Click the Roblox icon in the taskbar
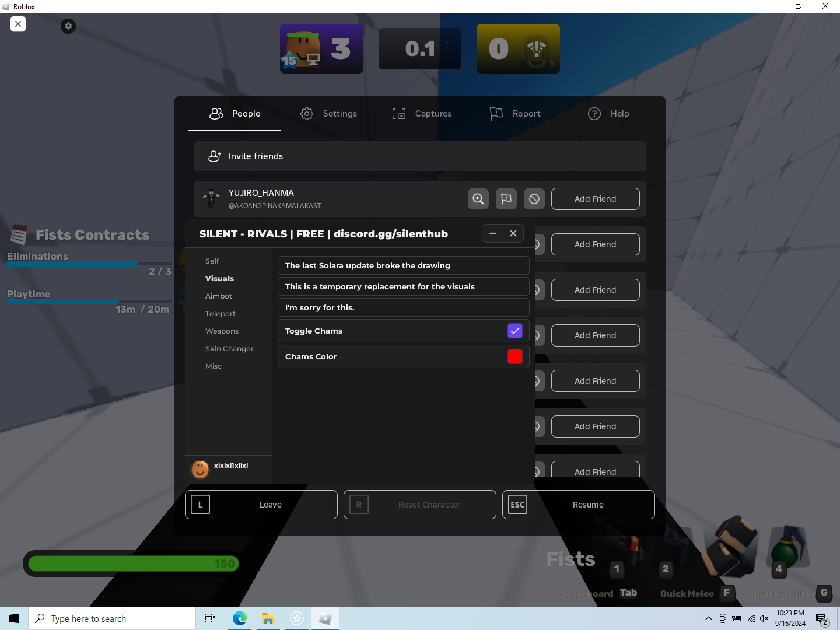 pos(325,618)
